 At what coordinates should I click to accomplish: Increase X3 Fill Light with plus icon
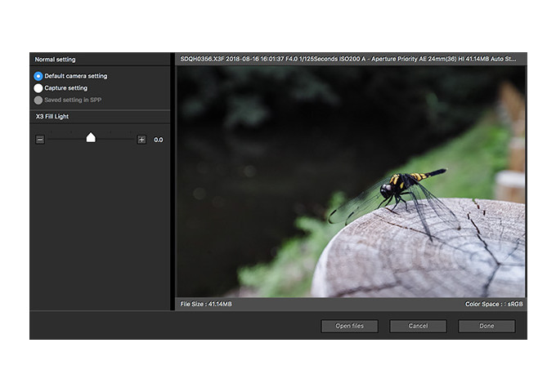(141, 140)
